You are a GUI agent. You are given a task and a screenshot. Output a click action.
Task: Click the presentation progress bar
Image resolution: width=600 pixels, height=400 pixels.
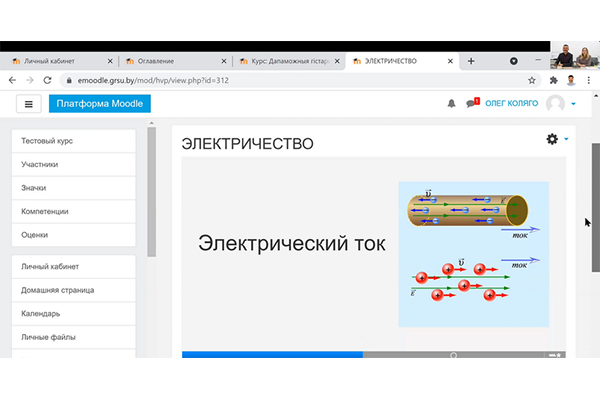pos(272,354)
